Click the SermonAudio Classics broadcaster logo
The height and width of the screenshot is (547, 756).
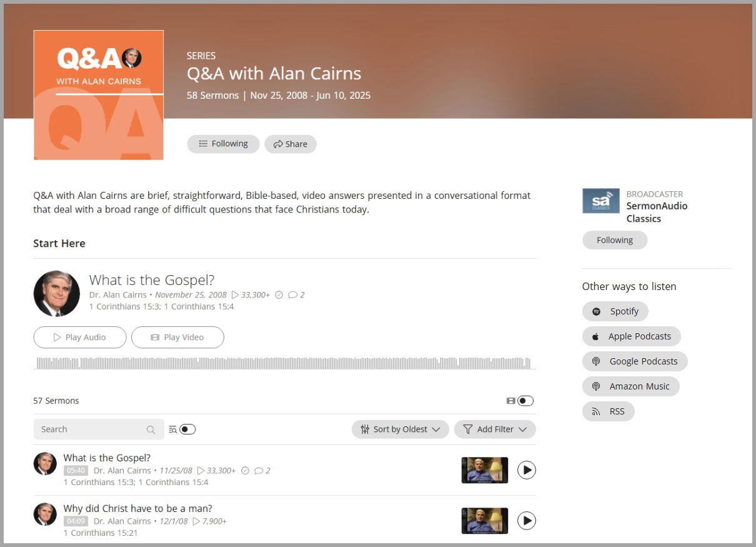pos(601,201)
